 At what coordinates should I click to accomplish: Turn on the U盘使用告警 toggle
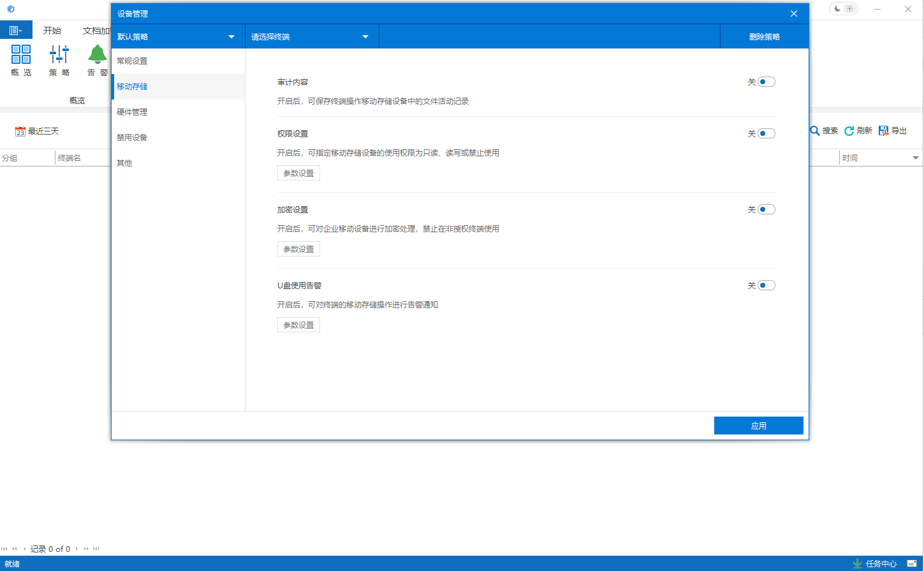point(766,285)
